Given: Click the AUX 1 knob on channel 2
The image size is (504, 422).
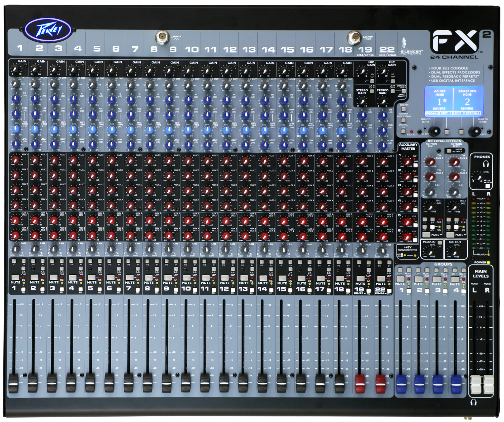Looking at the screenshot, I should [x=34, y=160].
